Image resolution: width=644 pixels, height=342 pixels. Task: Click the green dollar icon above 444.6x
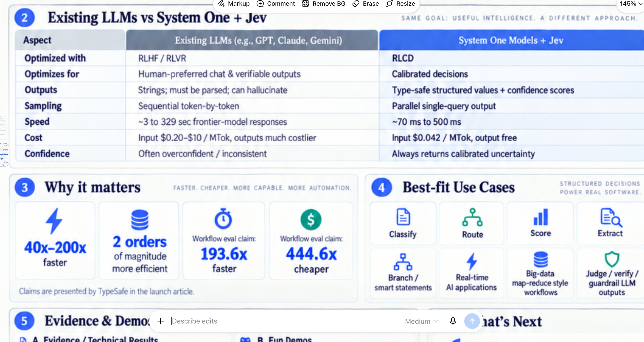[x=311, y=220]
